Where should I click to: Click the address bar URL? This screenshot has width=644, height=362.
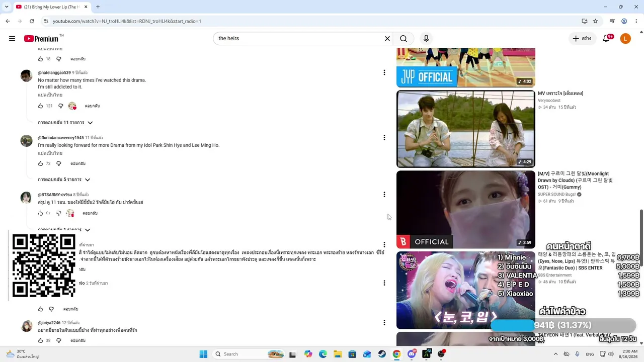[127, 21]
